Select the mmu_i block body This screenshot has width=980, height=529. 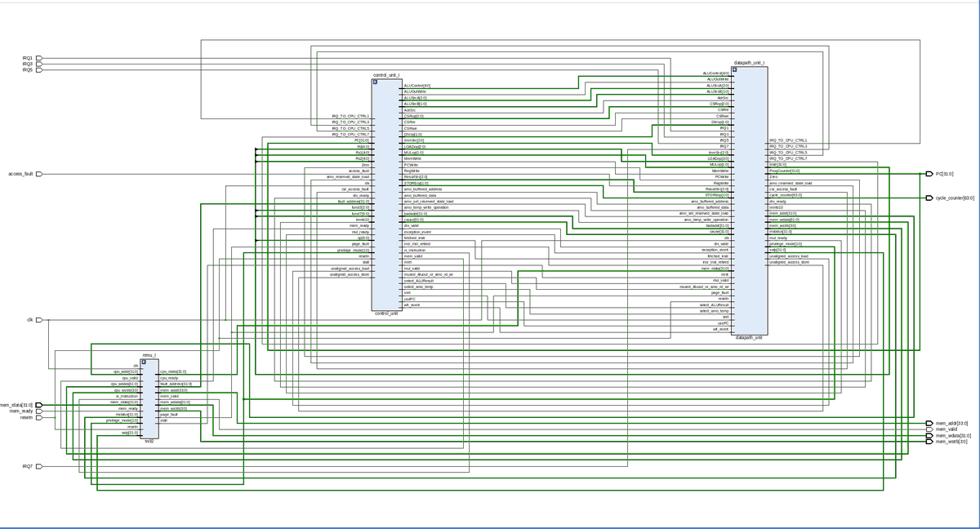point(149,398)
